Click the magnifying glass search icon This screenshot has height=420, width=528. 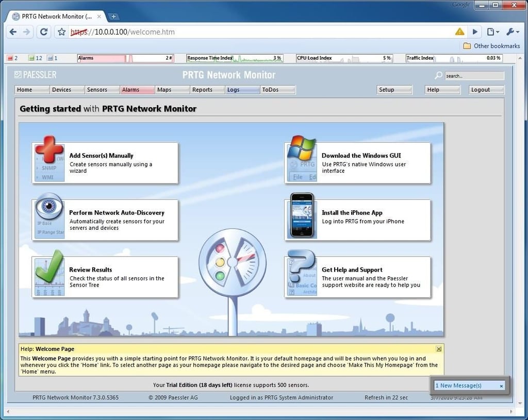pyautogui.click(x=438, y=75)
